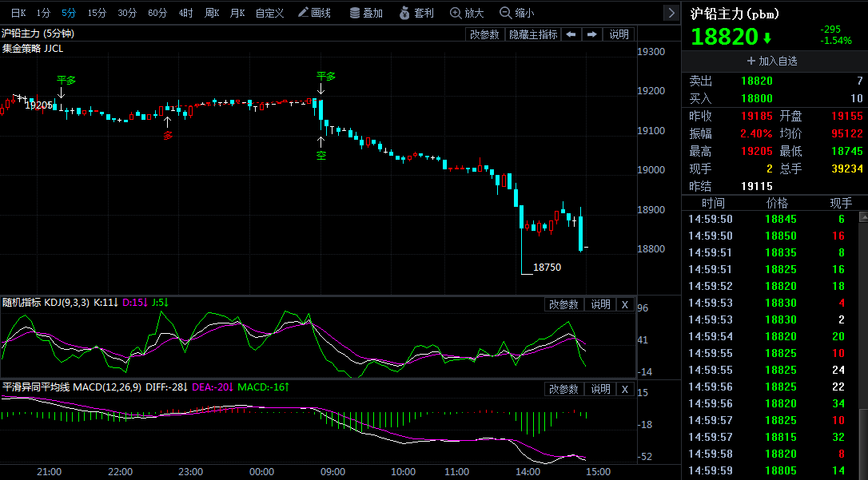The width and height of the screenshot is (868, 480).
Task: Click the 昨收 value 19185
Action: point(757,116)
